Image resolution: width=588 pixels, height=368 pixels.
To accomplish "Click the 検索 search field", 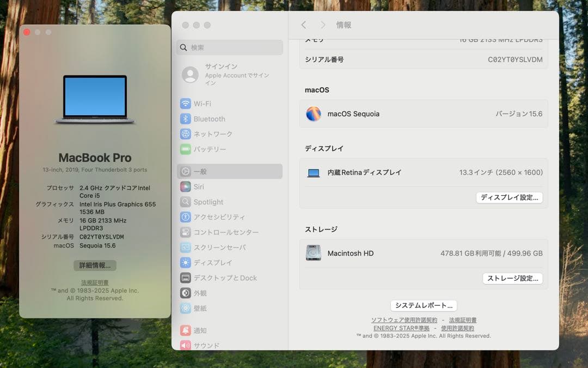I will coord(230,47).
